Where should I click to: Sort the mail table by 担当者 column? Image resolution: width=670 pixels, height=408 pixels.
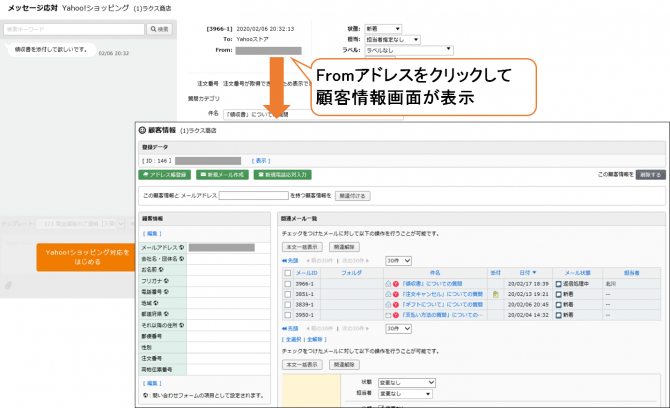pos(632,273)
